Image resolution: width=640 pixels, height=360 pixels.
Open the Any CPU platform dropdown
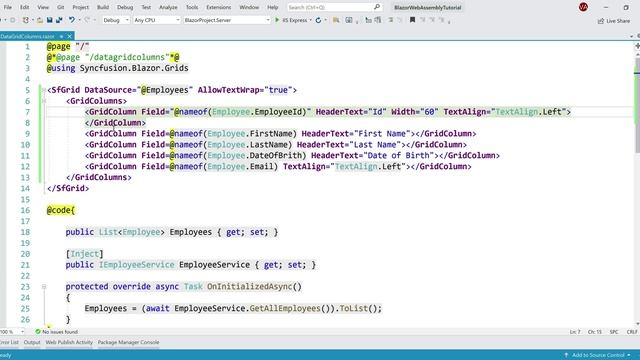[x=157, y=20]
